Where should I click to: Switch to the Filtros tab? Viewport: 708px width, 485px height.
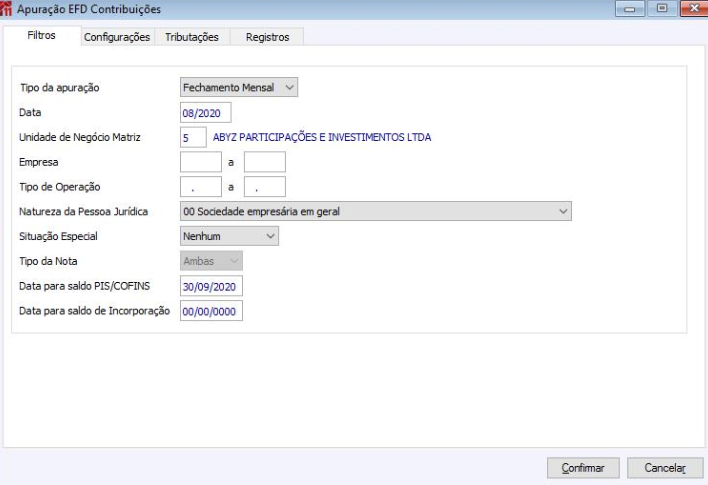pyautogui.click(x=42, y=35)
